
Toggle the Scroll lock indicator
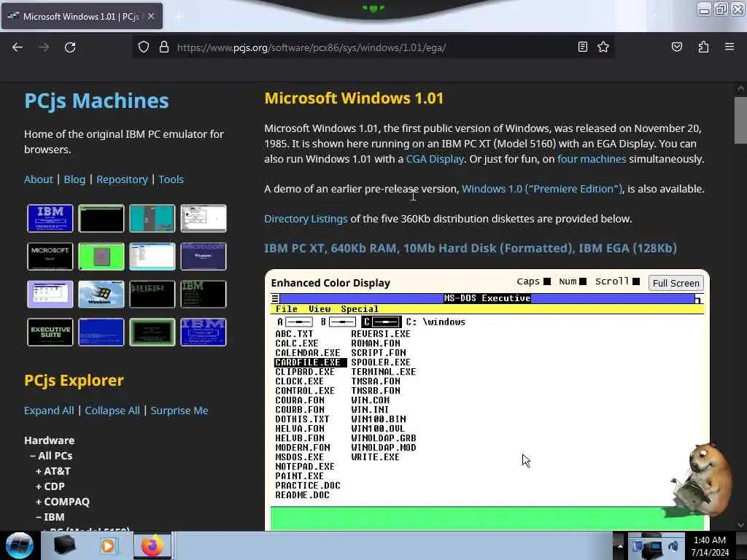tap(636, 281)
